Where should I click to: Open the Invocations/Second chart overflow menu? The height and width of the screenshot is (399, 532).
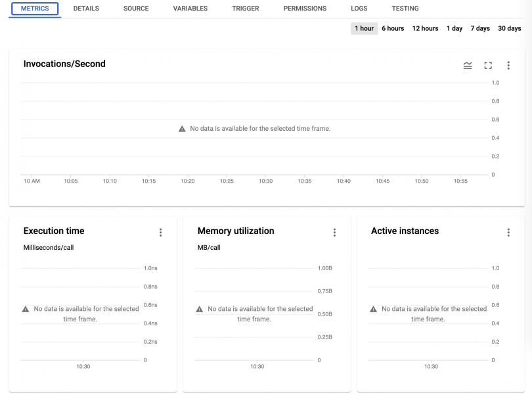tap(508, 65)
